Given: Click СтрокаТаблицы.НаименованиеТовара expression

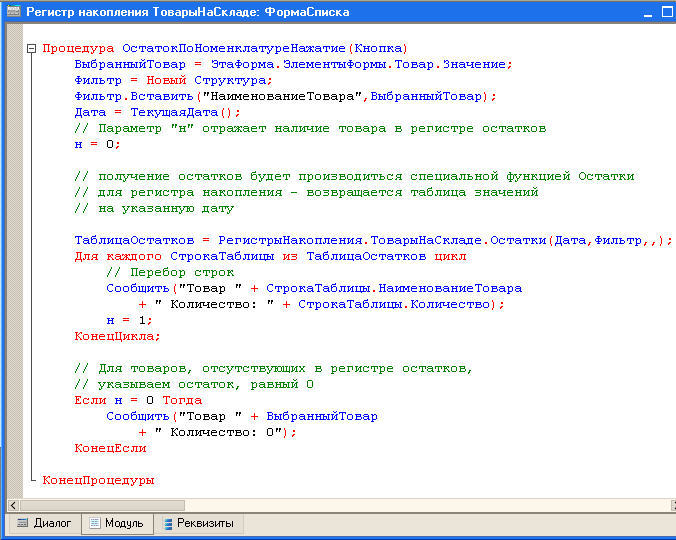Looking at the screenshot, I should (394, 288).
